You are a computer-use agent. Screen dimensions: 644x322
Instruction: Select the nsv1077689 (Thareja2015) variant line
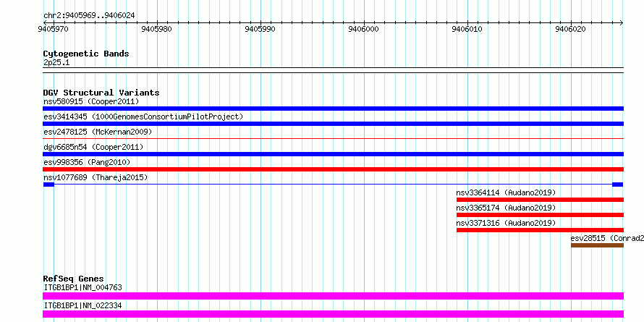333,185
